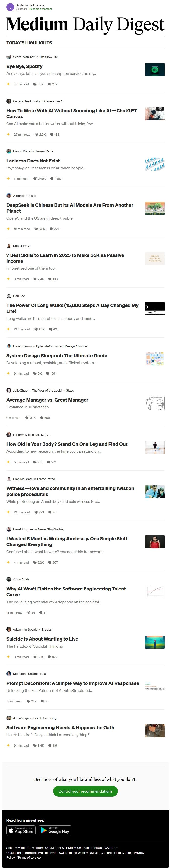Click Mostapha Kalami Heris's author avatar
Image resolution: width=171 pixels, height=868 pixels.
[9, 674]
